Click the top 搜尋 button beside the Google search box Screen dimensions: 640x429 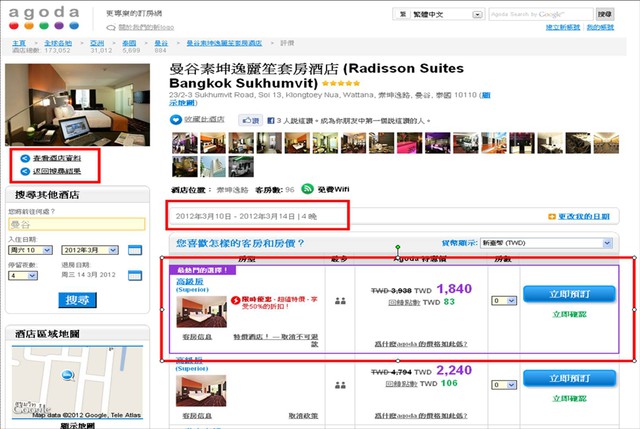click(605, 14)
